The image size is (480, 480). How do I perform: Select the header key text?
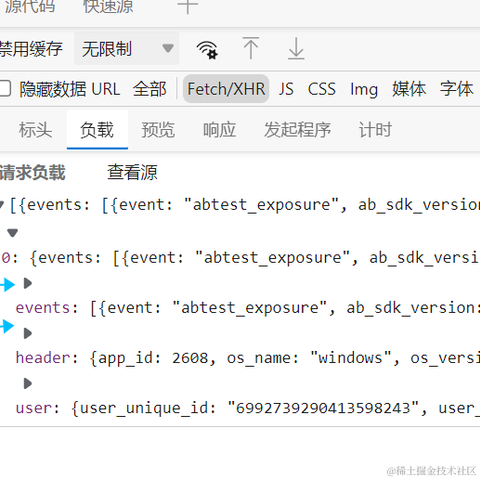pos(43,358)
